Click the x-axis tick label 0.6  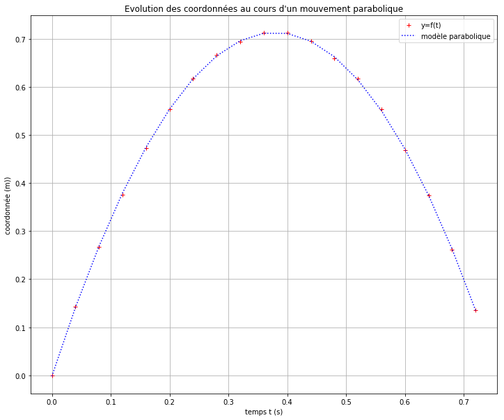[x=405, y=402]
